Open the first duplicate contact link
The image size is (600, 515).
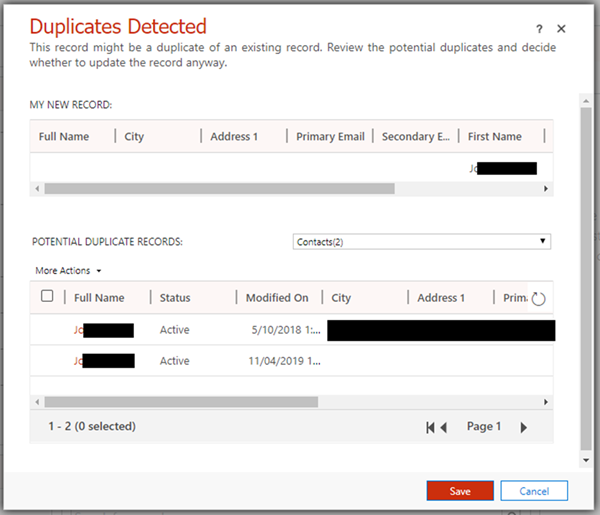79,330
